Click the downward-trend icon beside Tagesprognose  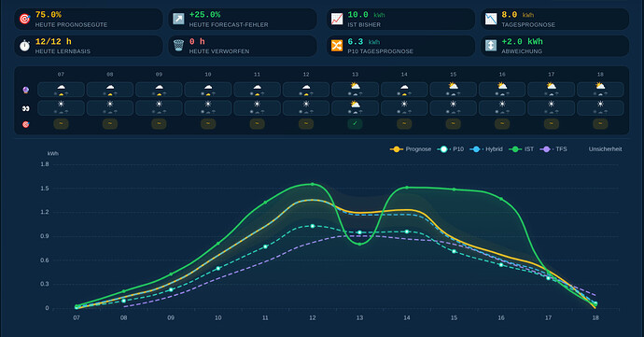[x=491, y=19]
